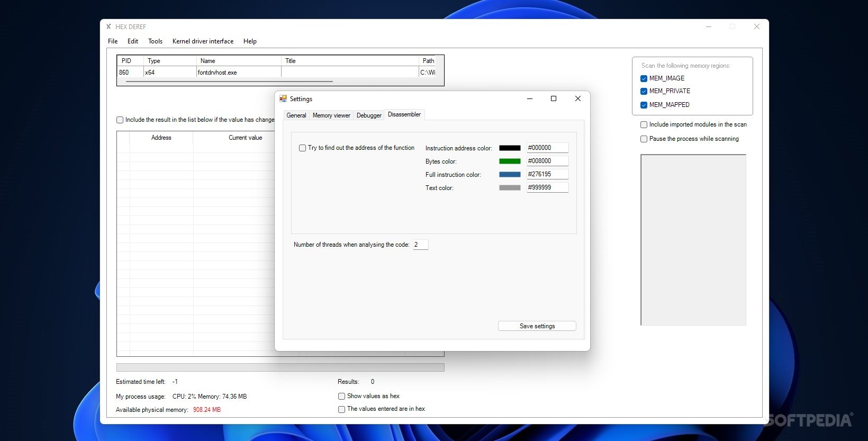The image size is (868, 441).
Task: Check Include result if value has changed
Action: [120, 120]
